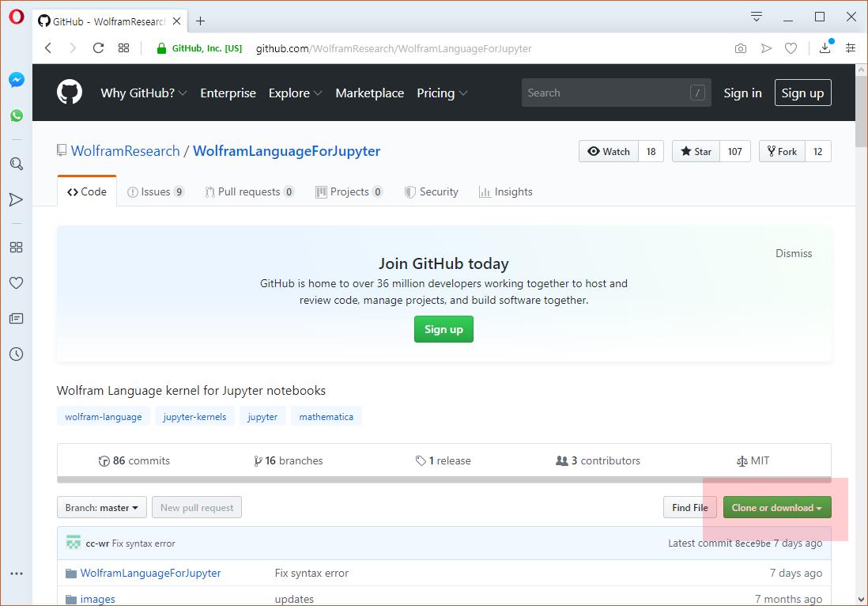This screenshot has width=868, height=606.
Task: Switch to Issues tab
Action: 156,191
